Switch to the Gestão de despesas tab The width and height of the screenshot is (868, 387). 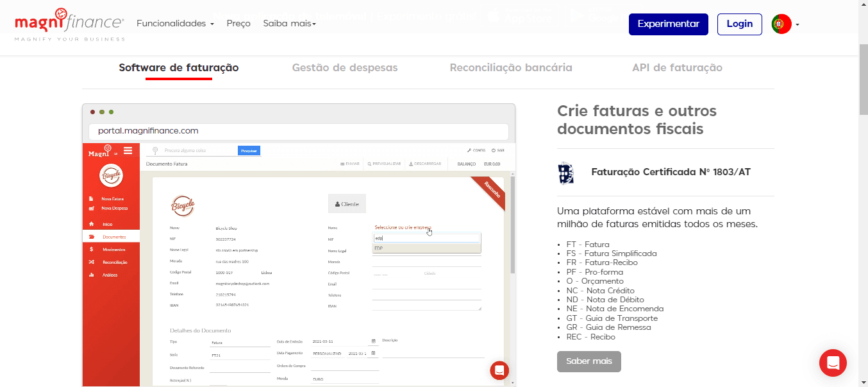click(x=345, y=67)
